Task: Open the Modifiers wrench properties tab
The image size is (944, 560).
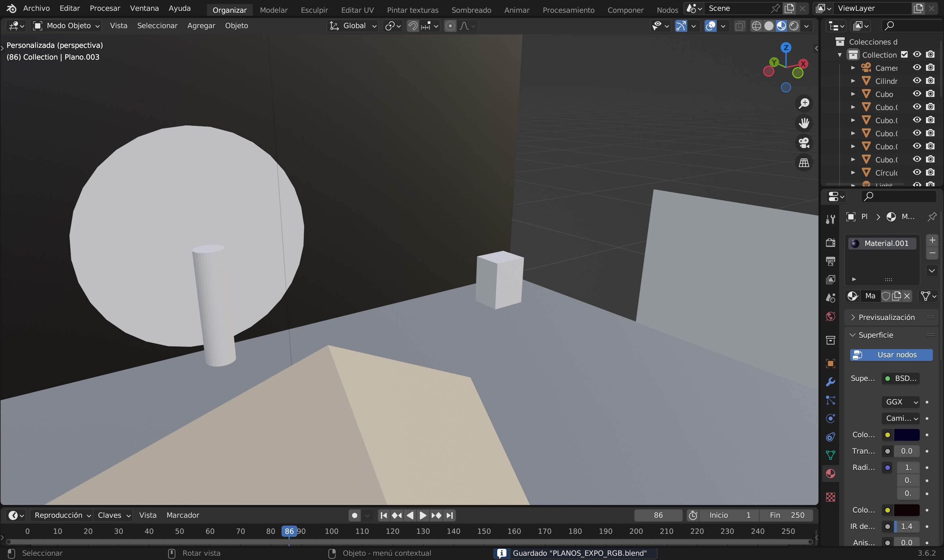Action: click(830, 382)
